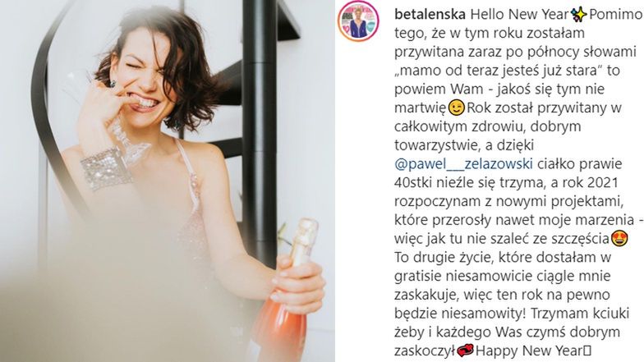This screenshot has height=362, width=644.
Task: Open the betalenska profile avatar
Action: [358, 21]
